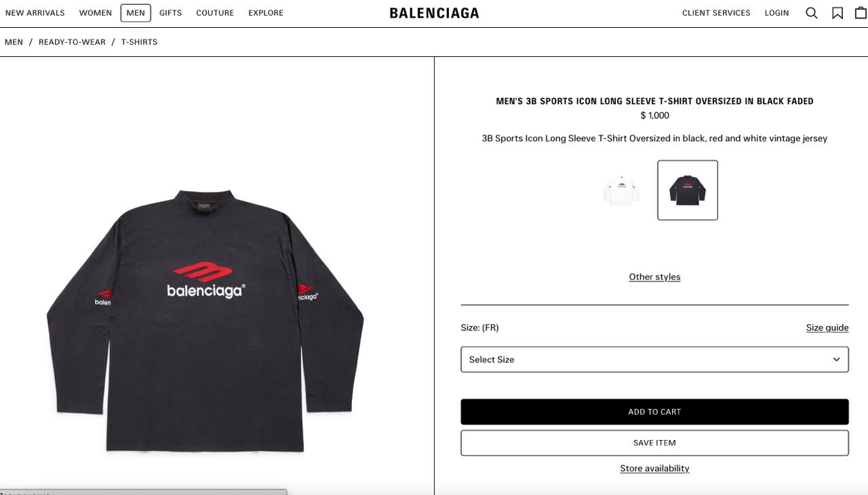This screenshot has height=495, width=868.
Task: Navigate to READY-TO-WEAR breadcrumb
Action: tap(72, 42)
